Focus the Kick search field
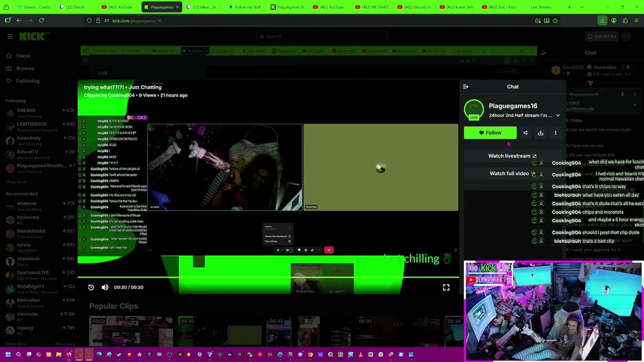Image resolution: width=644 pixels, height=362 pixels. (x=322, y=36)
